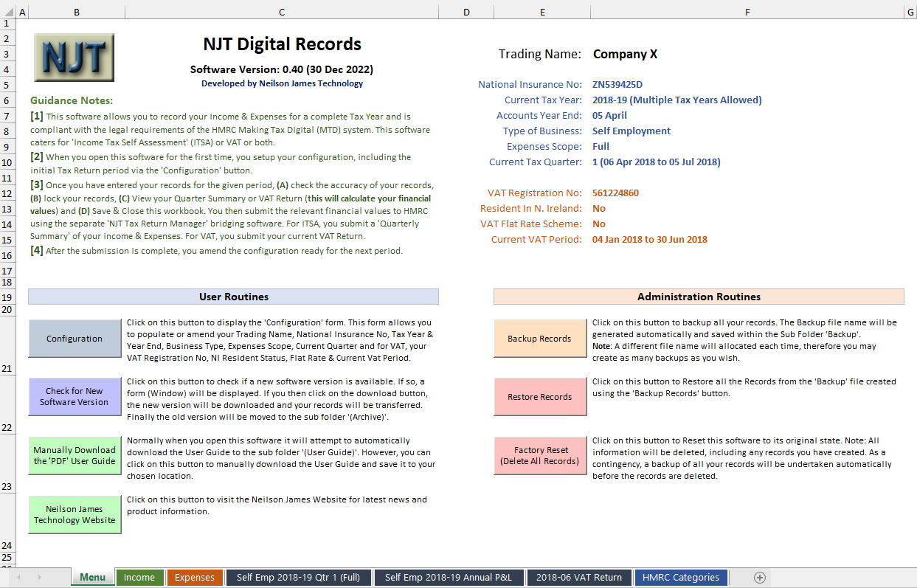Click Restore Records
This screenshot has width=917, height=588.
point(540,396)
